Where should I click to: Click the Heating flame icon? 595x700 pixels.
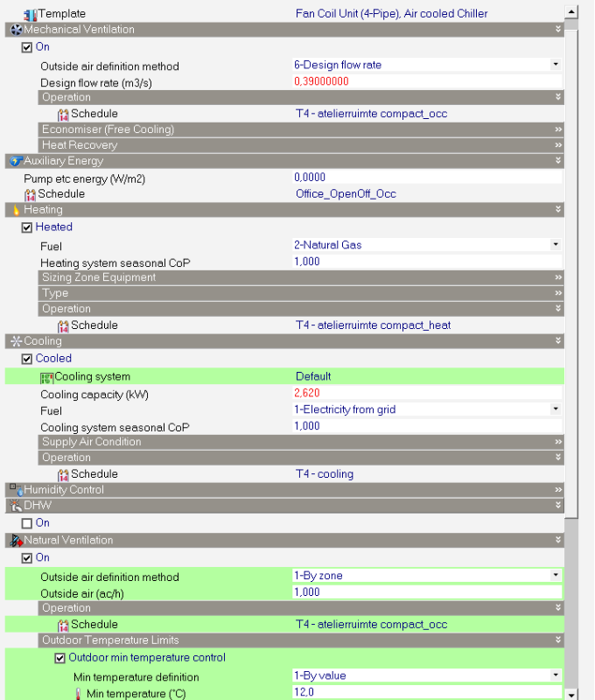(15, 210)
